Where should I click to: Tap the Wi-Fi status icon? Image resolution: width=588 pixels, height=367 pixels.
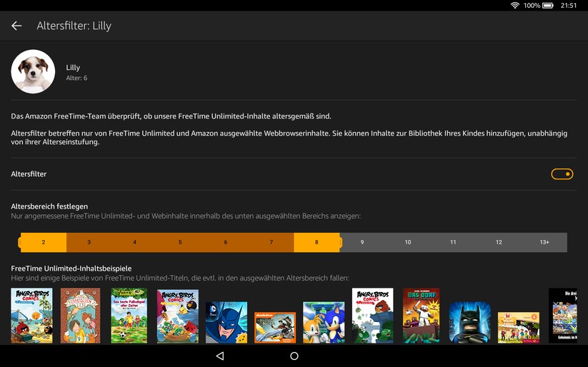[514, 6]
